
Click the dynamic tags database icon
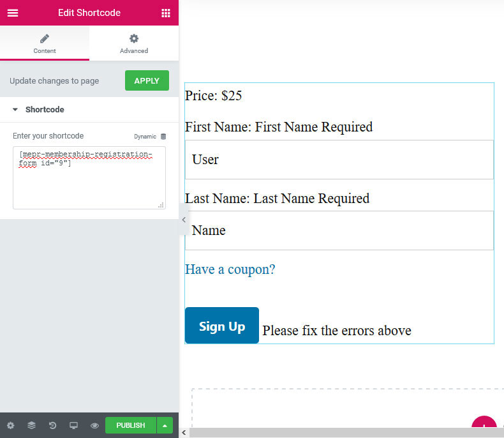pyautogui.click(x=163, y=137)
